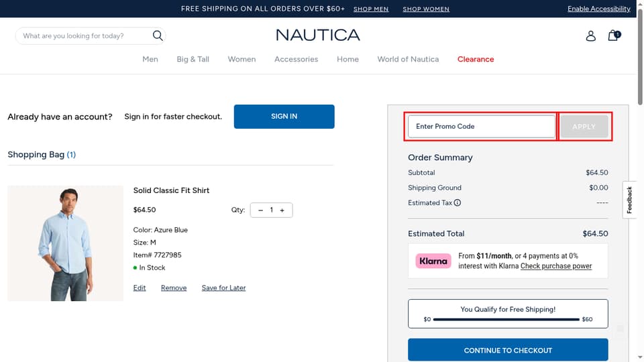Click the Apply promo code button
The height and width of the screenshot is (362, 644).
[x=584, y=127]
